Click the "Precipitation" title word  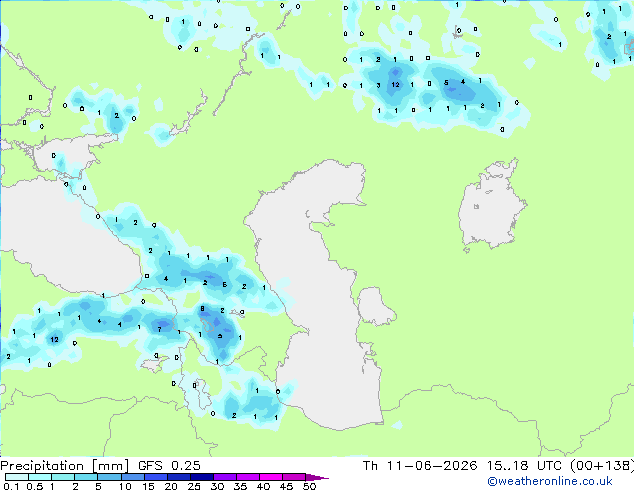[42, 466]
